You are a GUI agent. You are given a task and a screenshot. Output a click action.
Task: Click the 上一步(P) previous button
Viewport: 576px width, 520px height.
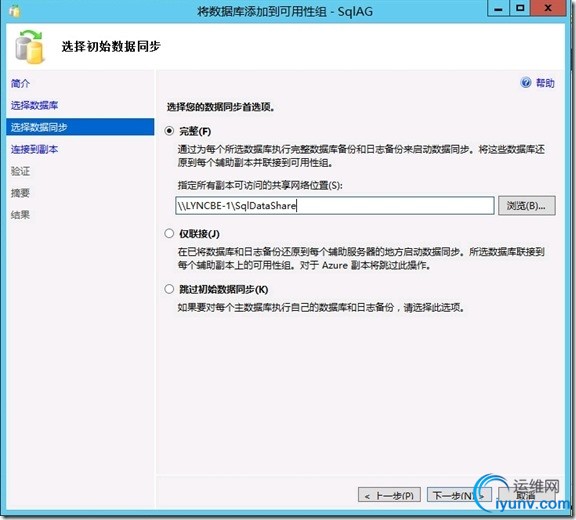pyautogui.click(x=389, y=496)
